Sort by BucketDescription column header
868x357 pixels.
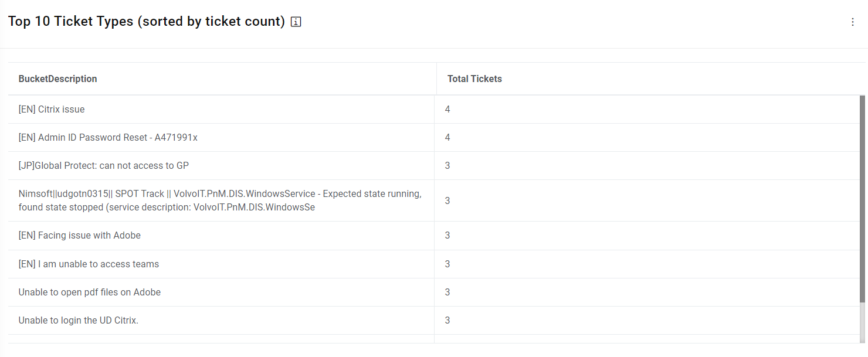tap(58, 79)
